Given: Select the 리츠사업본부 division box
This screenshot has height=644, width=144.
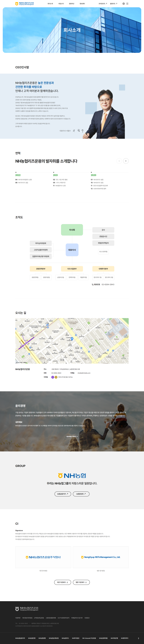Looking at the screenshot, I should click(72, 269).
